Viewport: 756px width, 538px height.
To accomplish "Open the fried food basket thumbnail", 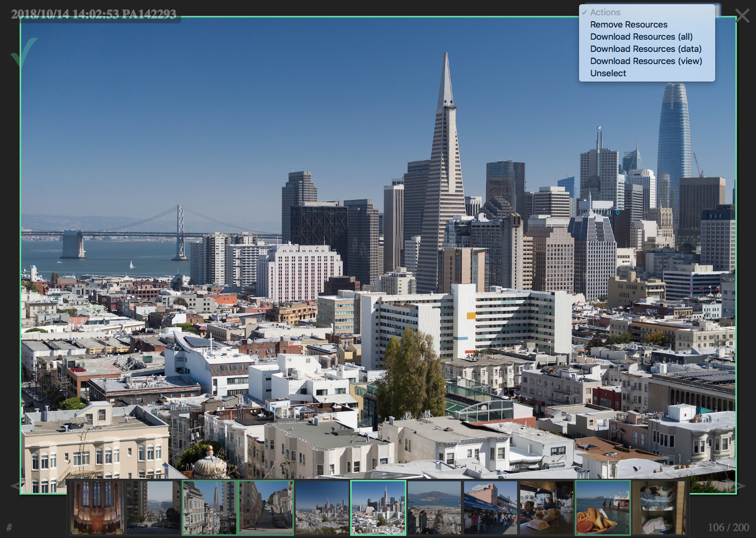I will click(x=602, y=507).
